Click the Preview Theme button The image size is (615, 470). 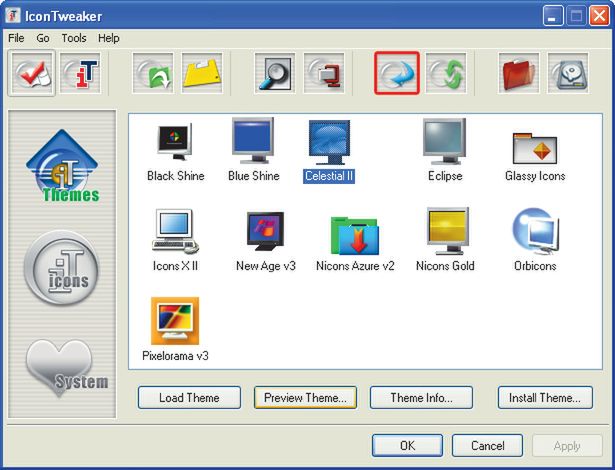pos(305,398)
